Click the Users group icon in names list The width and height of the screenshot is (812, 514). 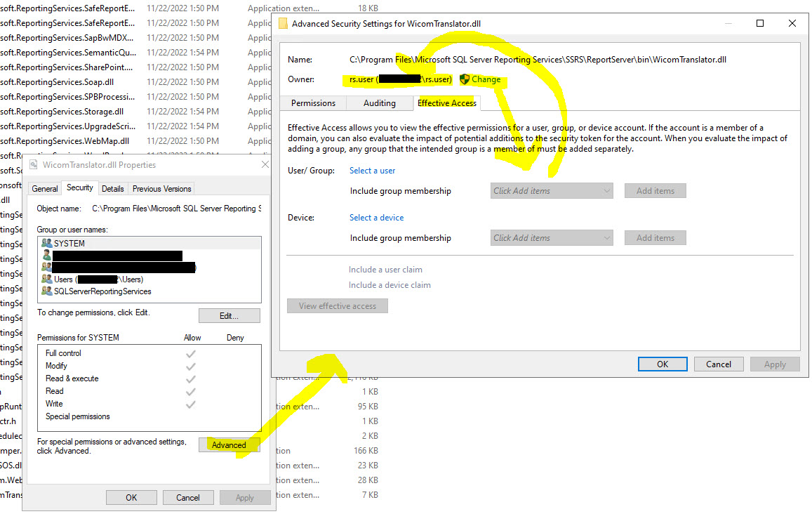coord(46,279)
